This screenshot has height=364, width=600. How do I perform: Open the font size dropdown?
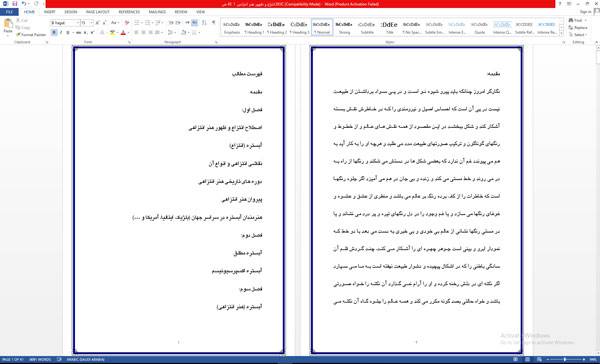92,23
